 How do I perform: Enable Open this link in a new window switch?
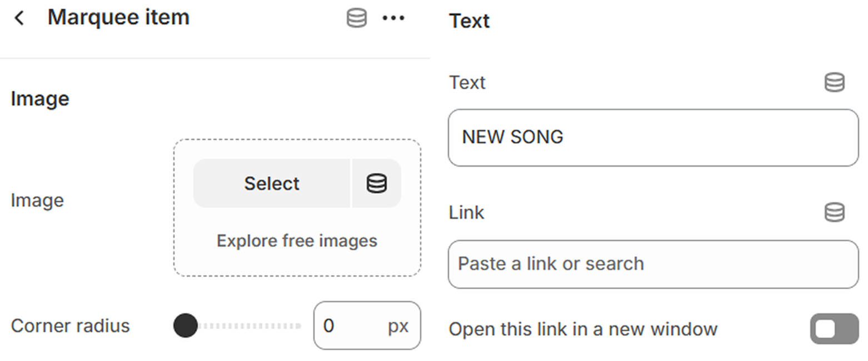pyautogui.click(x=834, y=329)
